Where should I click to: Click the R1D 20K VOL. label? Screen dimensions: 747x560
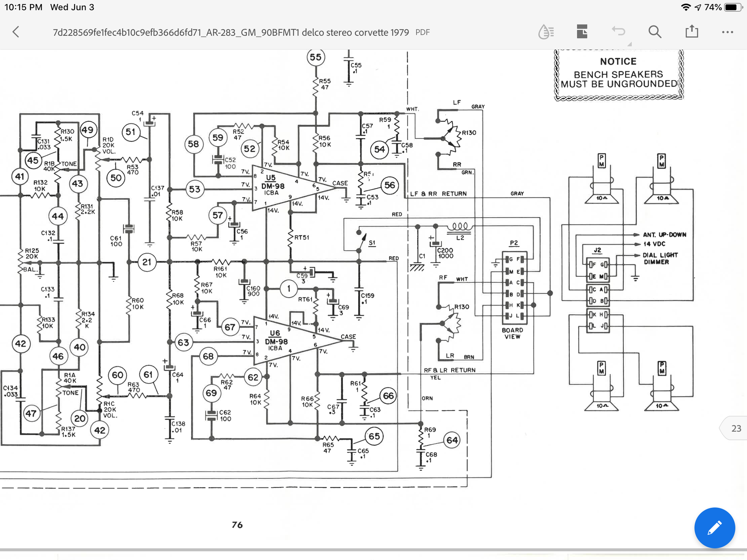(109, 145)
